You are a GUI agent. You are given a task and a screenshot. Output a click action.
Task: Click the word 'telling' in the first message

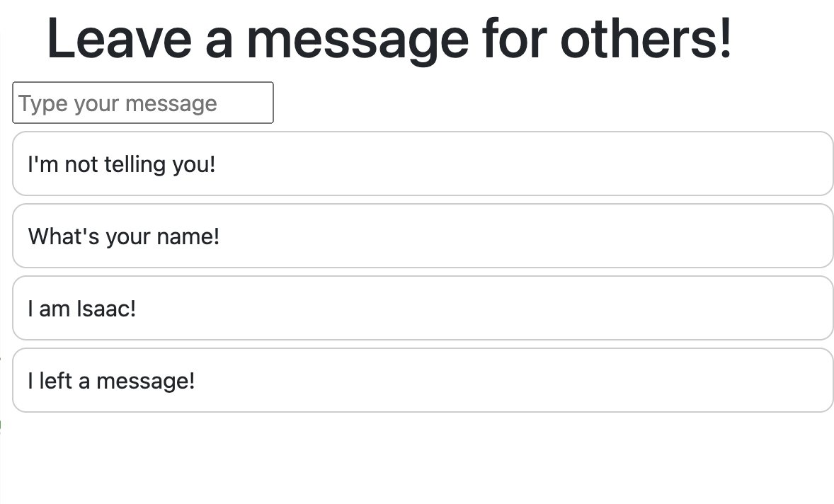[135, 165]
